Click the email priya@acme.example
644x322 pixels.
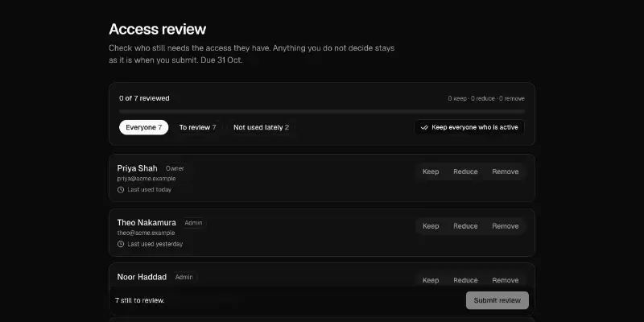[147, 179]
